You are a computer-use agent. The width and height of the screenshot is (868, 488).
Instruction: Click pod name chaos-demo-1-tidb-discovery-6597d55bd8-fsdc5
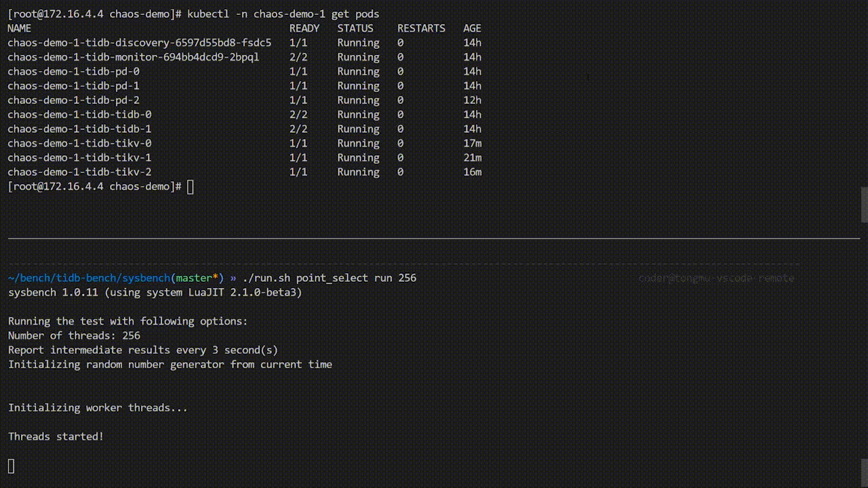139,43
